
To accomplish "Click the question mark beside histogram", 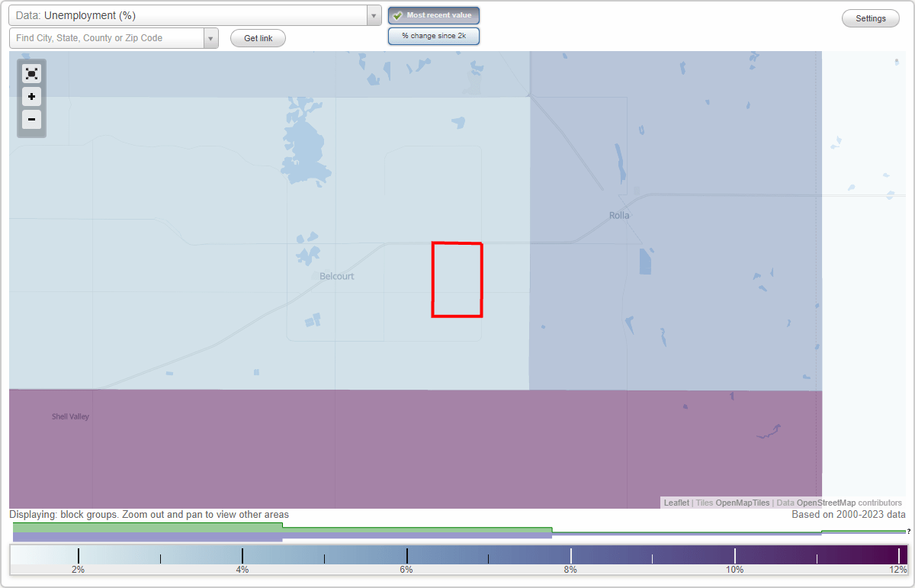I will tap(909, 531).
